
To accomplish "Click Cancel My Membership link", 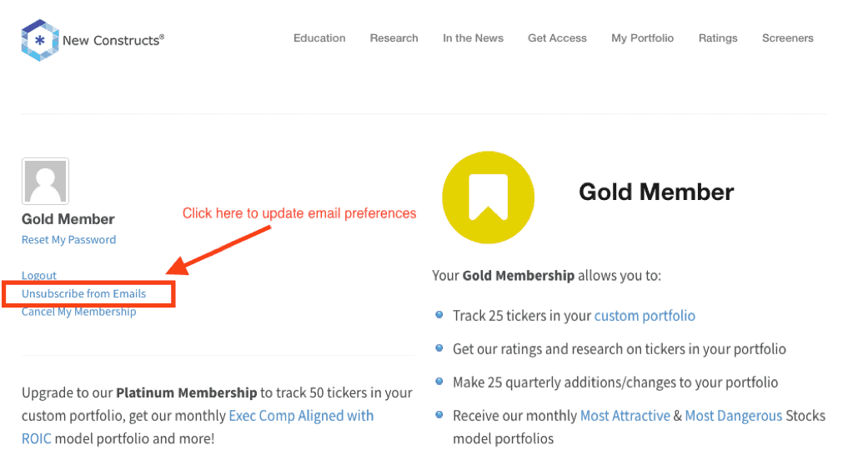I will (78, 312).
